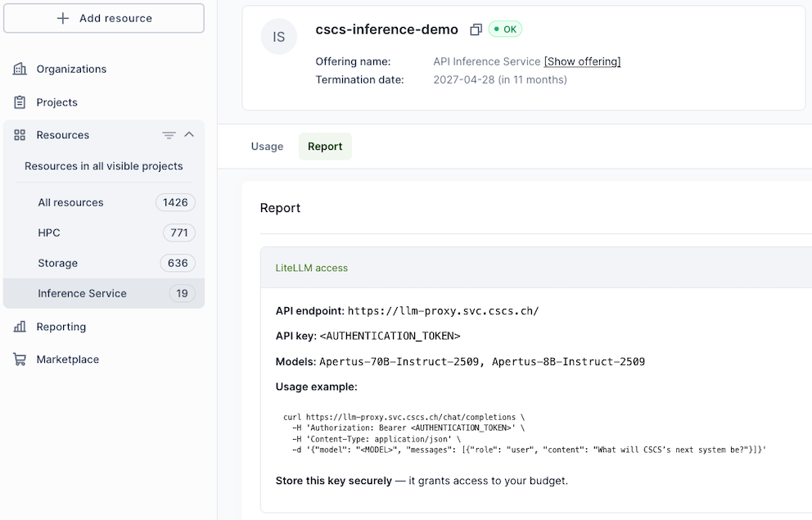Click the LiteLLM access header
This screenshot has width=812, height=520.
click(x=312, y=269)
